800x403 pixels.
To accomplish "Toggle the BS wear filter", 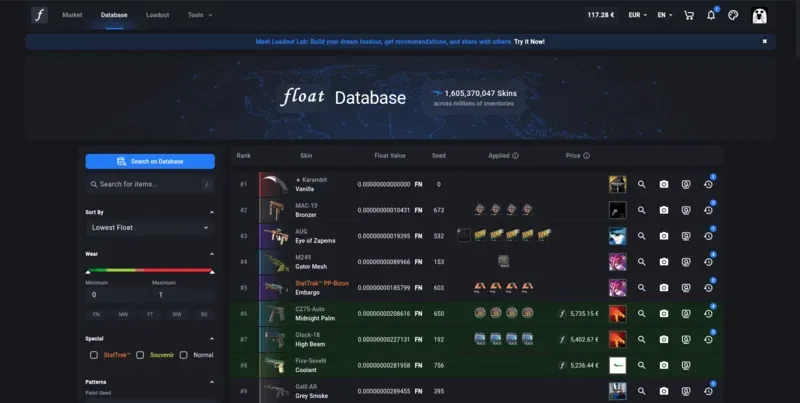I will click(204, 314).
